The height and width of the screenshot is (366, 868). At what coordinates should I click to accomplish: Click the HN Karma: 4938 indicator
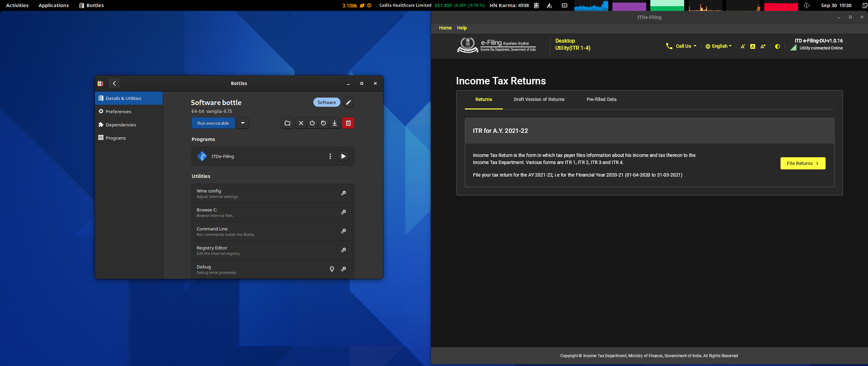tap(509, 5)
